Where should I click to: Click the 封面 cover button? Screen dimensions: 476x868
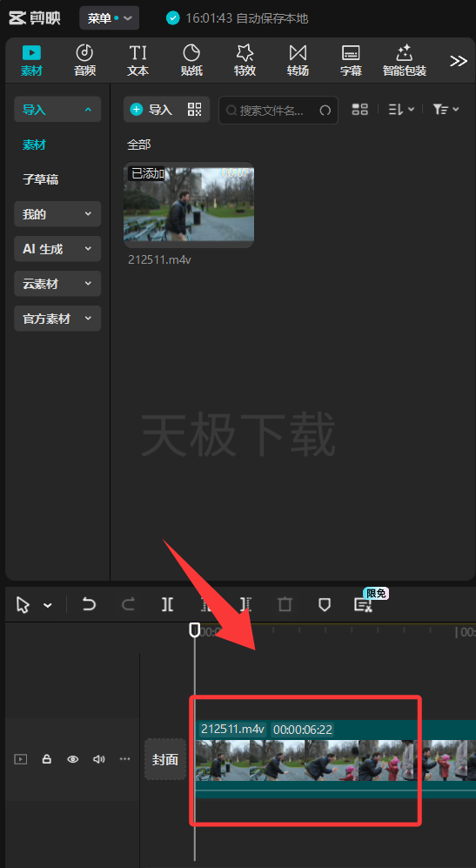tap(165, 759)
